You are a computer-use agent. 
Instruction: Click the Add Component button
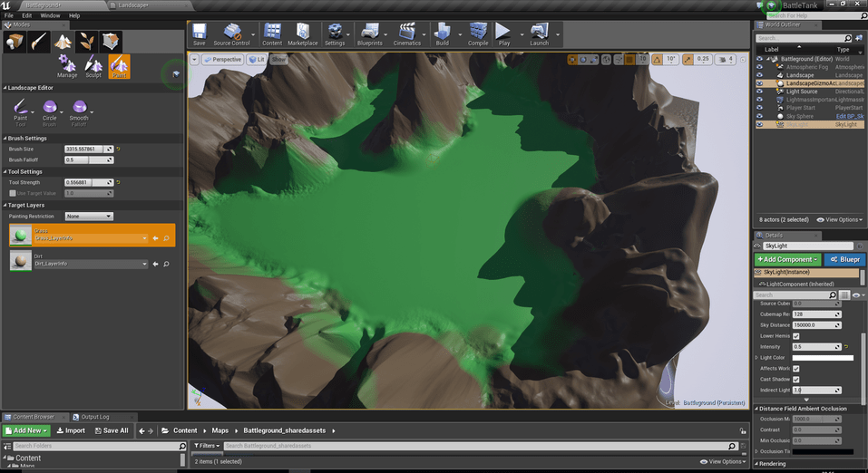tap(787, 259)
